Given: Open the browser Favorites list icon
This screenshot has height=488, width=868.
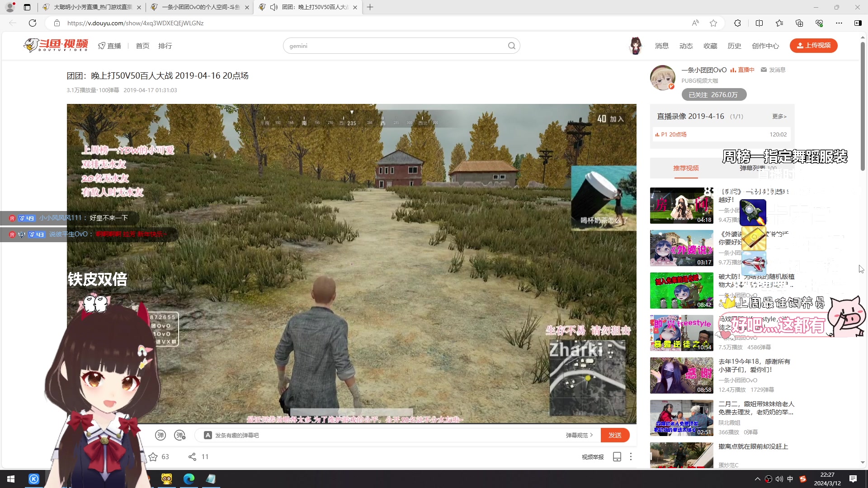Looking at the screenshot, I should 779,23.
